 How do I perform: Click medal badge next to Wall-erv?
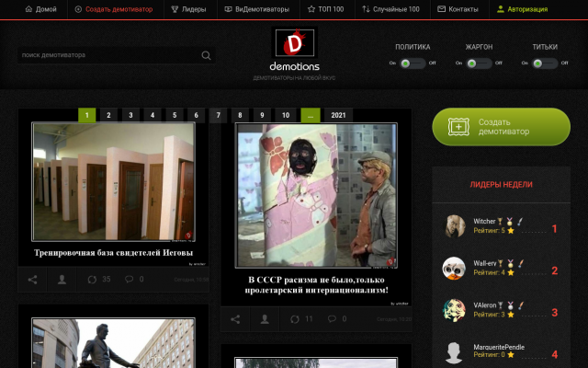click(510, 263)
